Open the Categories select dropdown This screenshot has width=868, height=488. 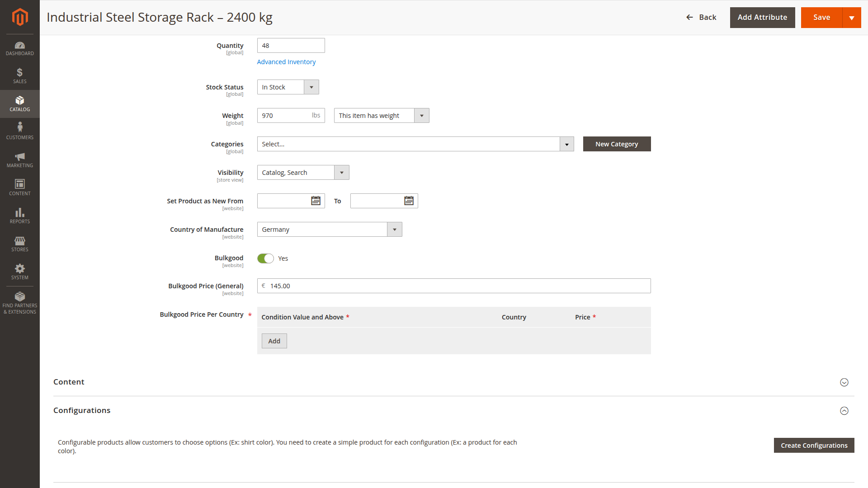(x=415, y=144)
